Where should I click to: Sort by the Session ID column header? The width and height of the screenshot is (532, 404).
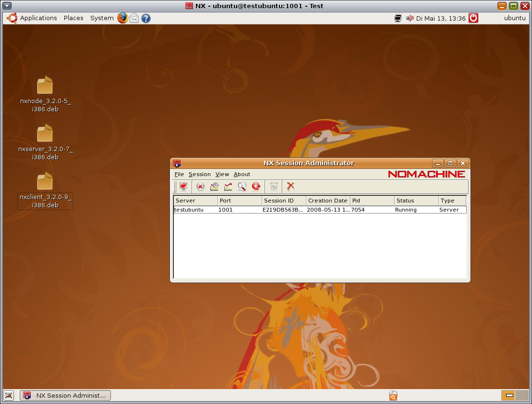point(284,201)
